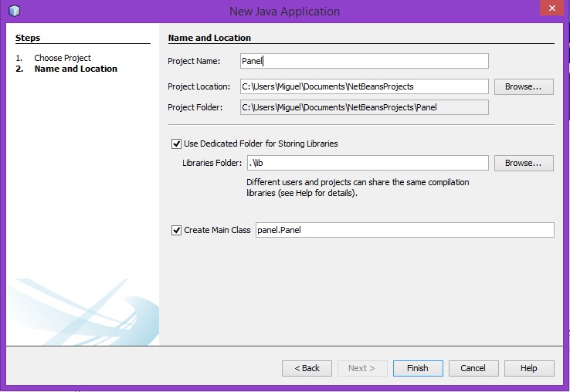Viewport: 570px width, 392px height.
Task: Select the Name and Location step
Action: [75, 69]
